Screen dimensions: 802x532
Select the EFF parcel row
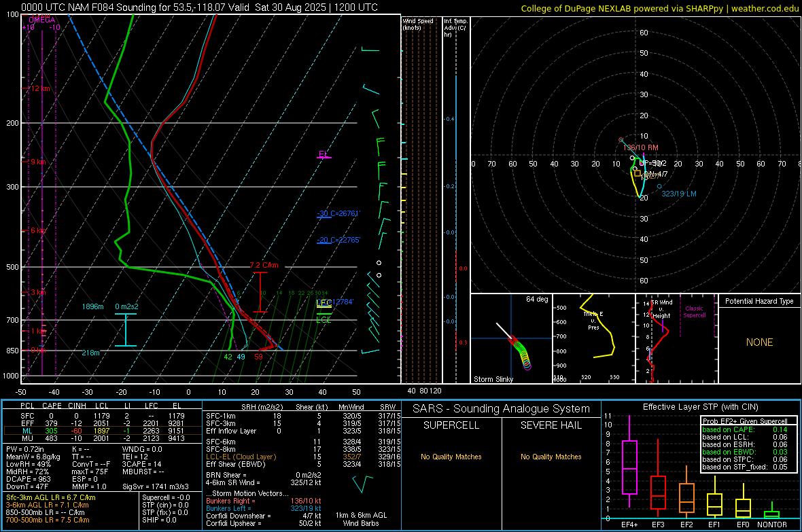(103, 423)
